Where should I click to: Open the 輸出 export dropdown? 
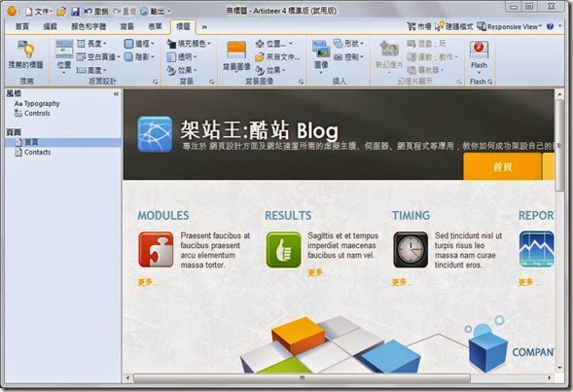(156, 12)
